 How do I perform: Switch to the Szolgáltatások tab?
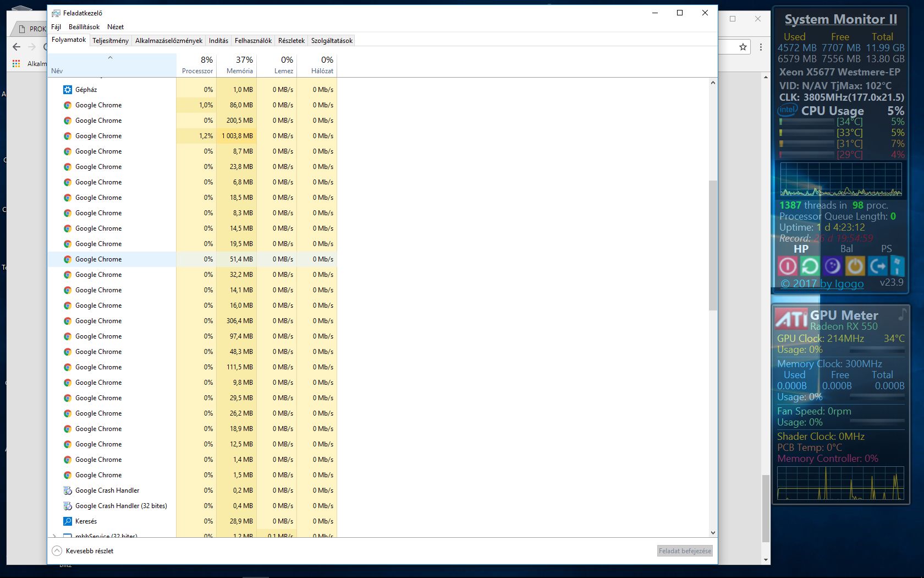tap(332, 41)
